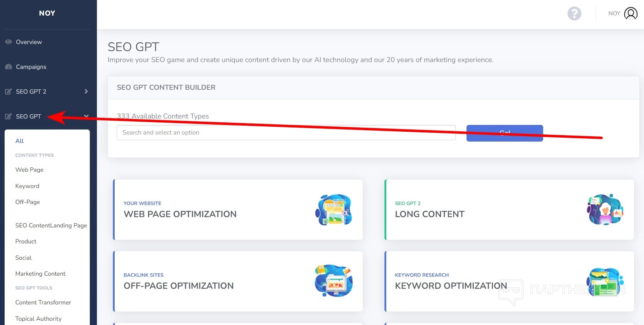This screenshot has height=325, width=644.
Task: Open the Topical Authority tool
Action: point(38,319)
